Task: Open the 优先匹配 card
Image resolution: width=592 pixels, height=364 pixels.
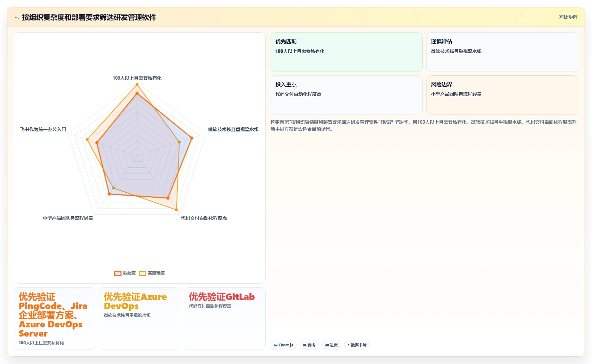Action: 346,52
